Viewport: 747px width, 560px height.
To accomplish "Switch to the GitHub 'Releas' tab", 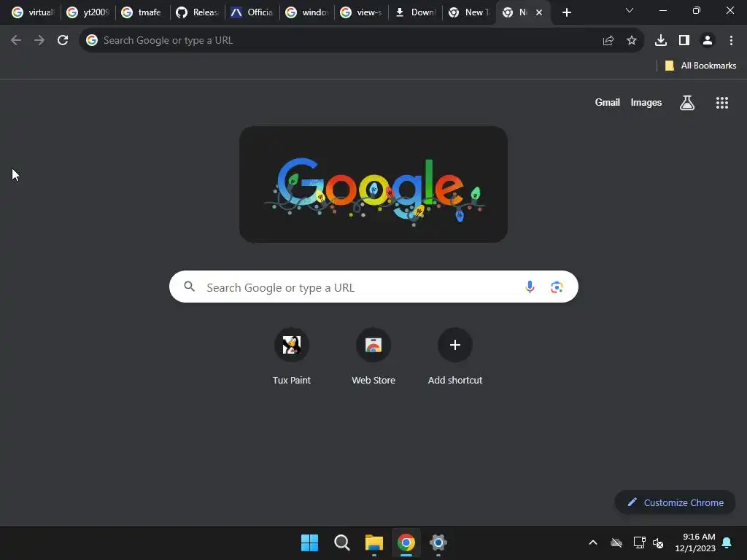I will [x=197, y=13].
